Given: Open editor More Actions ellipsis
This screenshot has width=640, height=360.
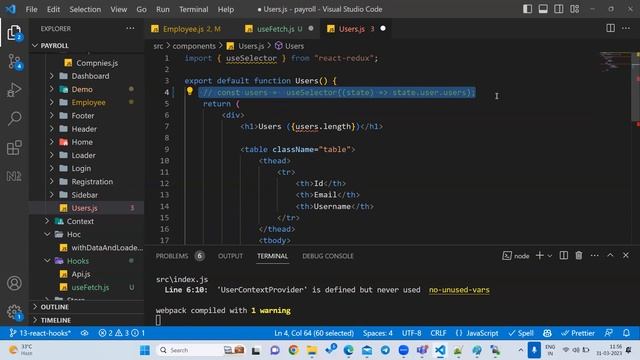Looking at the screenshot, I should coord(626,28).
